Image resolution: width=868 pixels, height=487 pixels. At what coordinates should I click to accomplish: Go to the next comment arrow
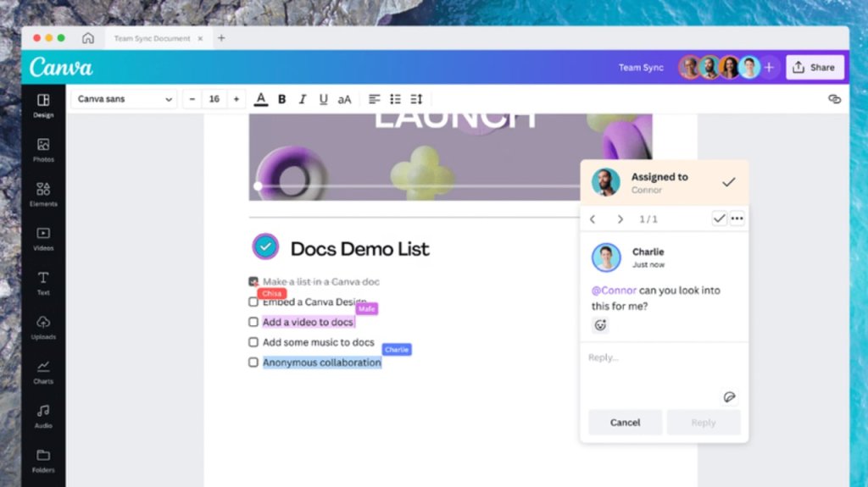point(620,219)
